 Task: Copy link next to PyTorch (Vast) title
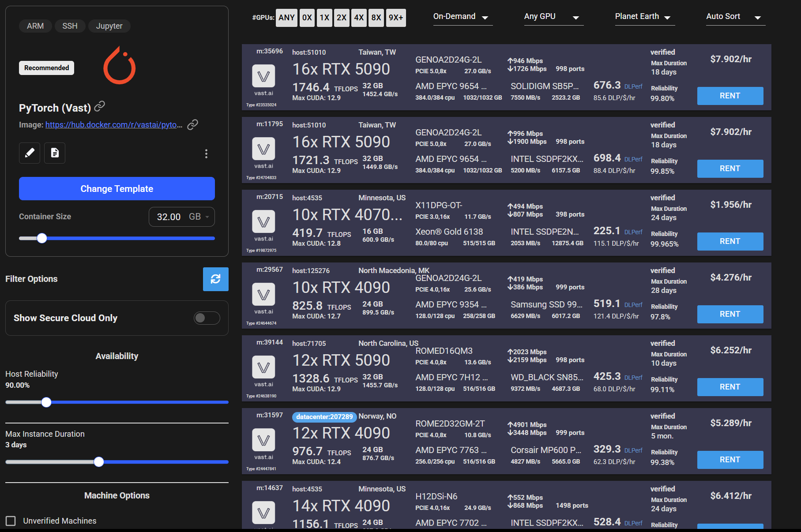coord(100,107)
